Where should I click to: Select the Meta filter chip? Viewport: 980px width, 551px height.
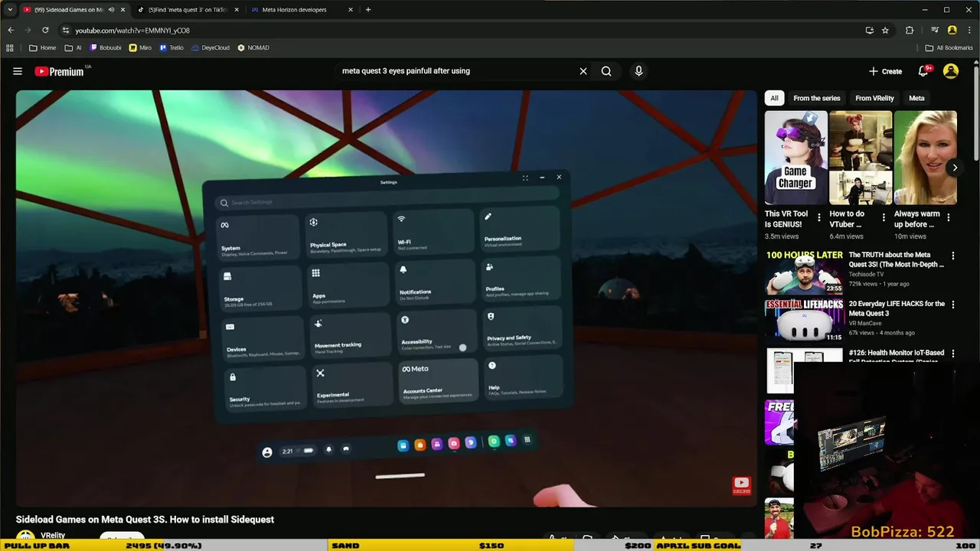pyautogui.click(x=916, y=98)
